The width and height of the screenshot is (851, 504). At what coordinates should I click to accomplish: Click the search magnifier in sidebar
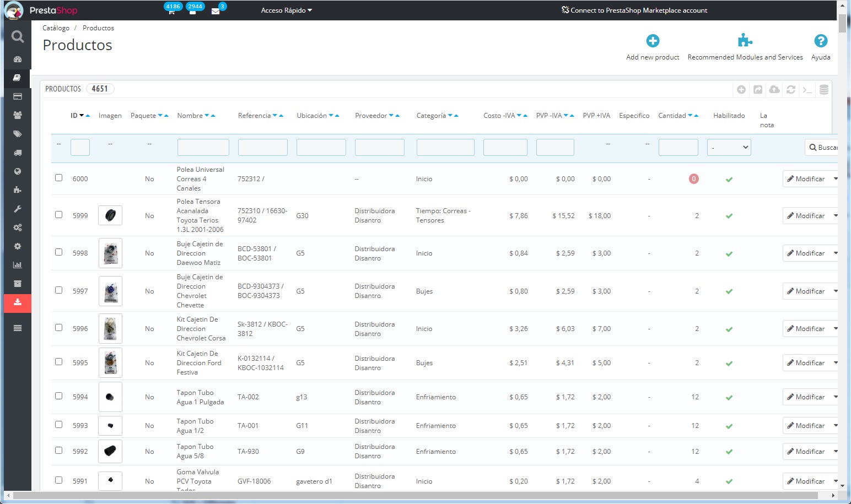coord(18,37)
